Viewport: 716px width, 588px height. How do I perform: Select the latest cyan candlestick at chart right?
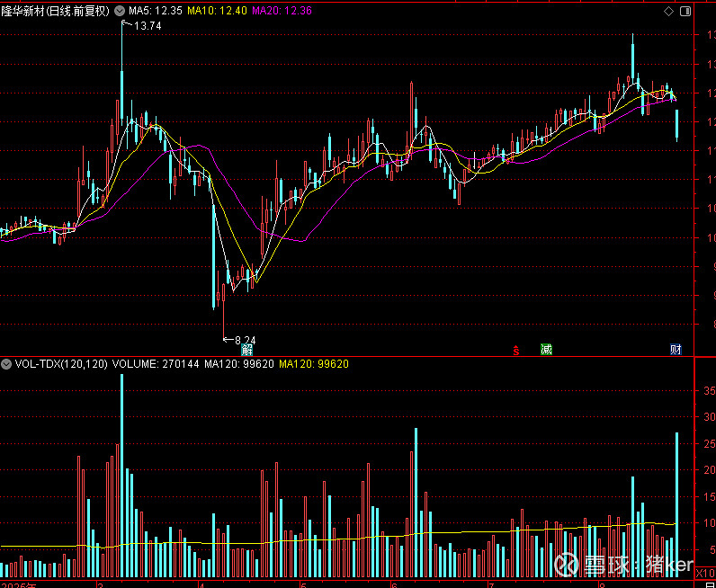tap(676, 124)
